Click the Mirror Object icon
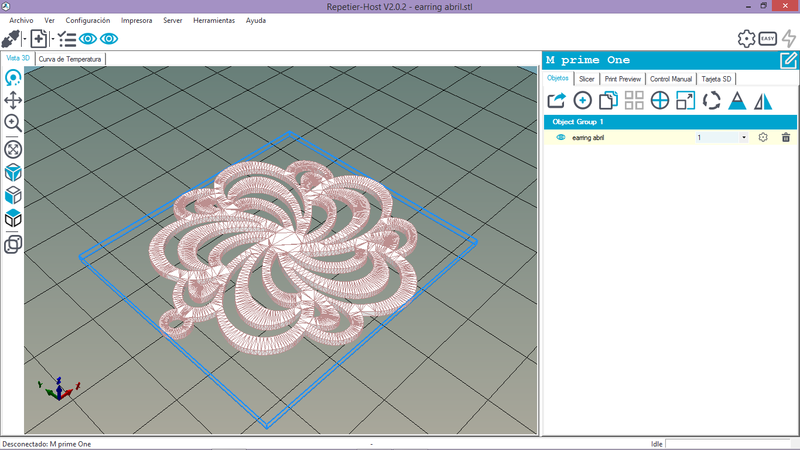800x450 pixels. 764,100
